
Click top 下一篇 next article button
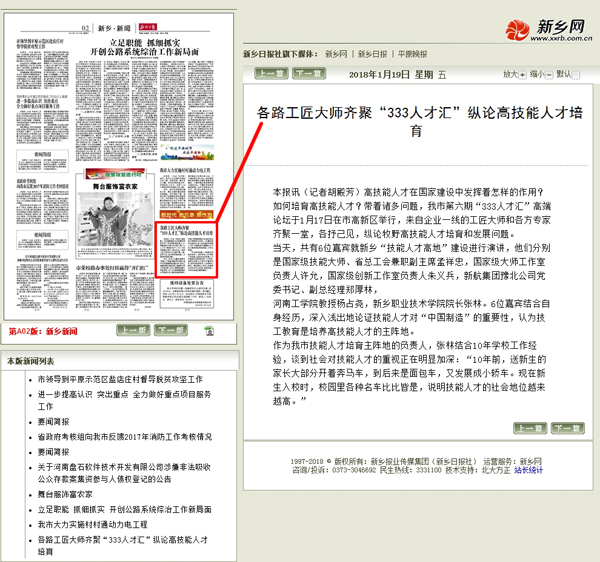coord(306,74)
